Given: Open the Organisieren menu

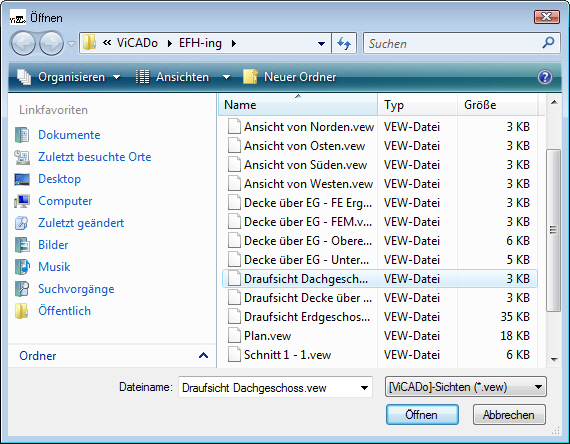Looking at the screenshot, I should click(68, 77).
